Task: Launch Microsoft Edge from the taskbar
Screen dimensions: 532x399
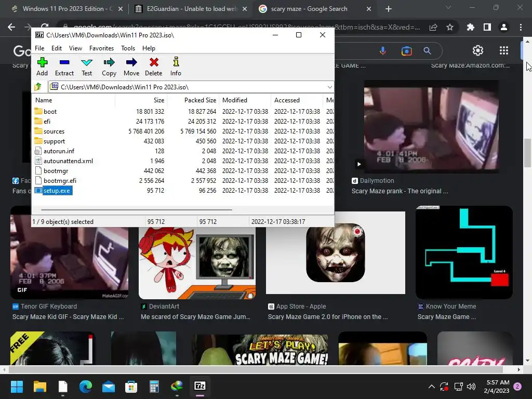Action: [x=86, y=386]
